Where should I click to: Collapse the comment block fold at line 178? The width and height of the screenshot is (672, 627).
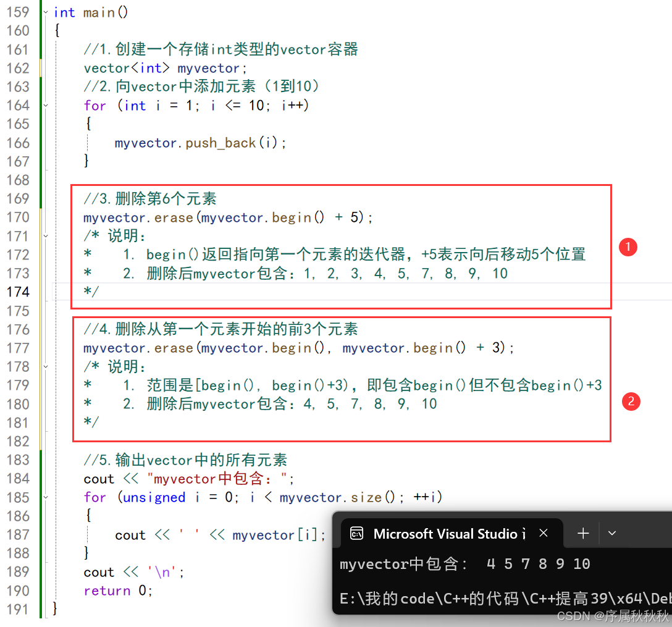tap(46, 366)
